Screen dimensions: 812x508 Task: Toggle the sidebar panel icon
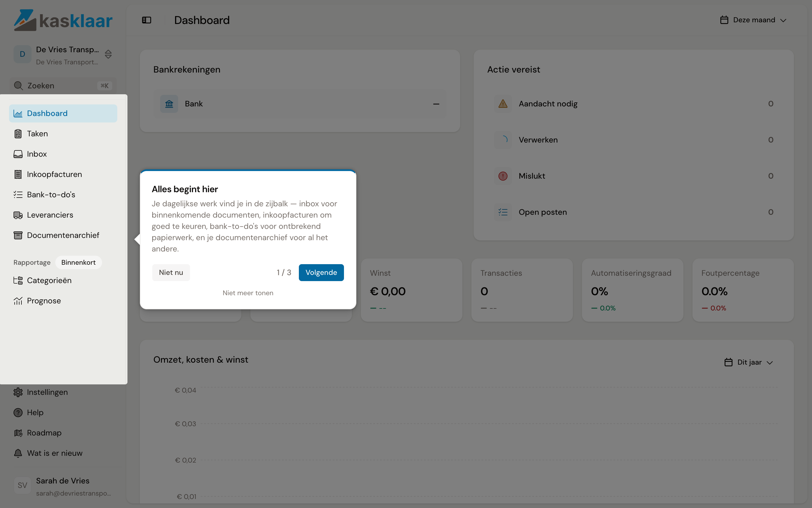(147, 20)
